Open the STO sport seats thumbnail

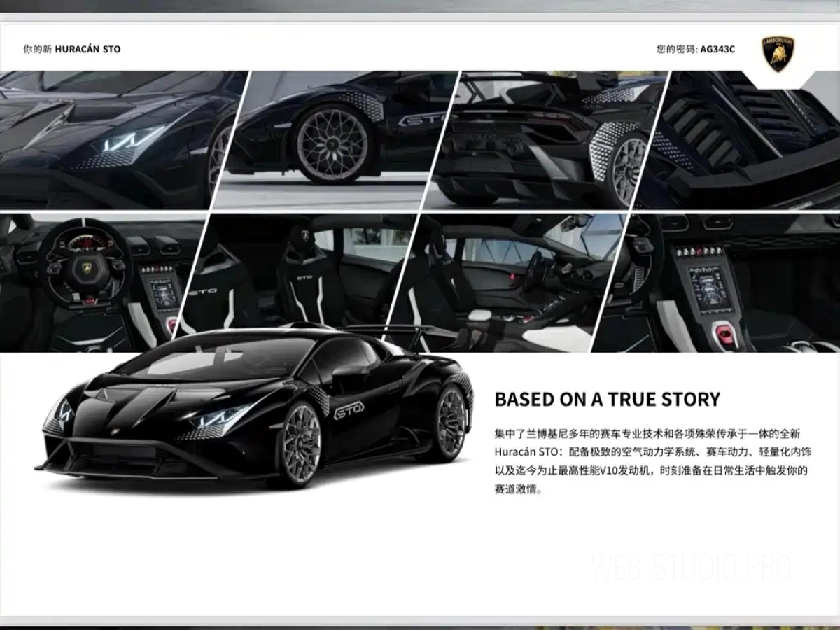click(294, 282)
